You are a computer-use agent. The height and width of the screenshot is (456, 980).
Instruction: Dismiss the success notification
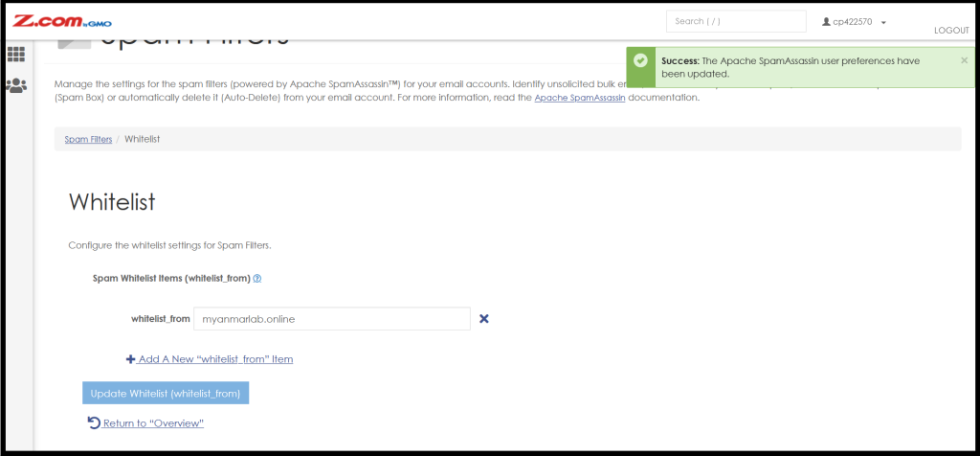pyautogui.click(x=964, y=60)
